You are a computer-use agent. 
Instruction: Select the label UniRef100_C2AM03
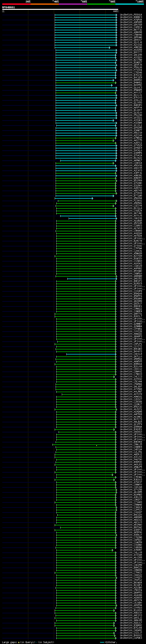[x=131, y=226]
